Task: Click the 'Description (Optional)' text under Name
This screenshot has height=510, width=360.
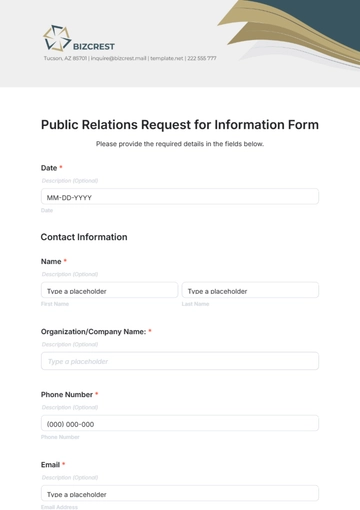Action: pos(70,274)
